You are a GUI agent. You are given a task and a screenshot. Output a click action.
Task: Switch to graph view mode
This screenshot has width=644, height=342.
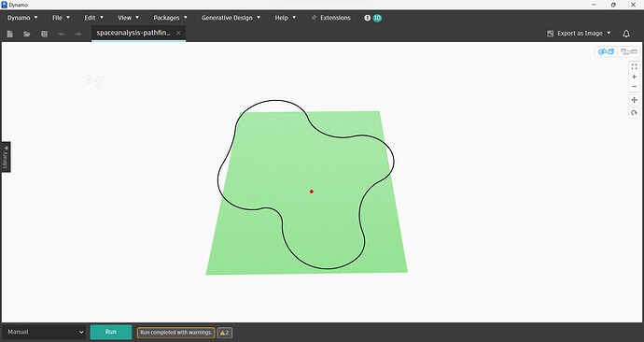tap(629, 51)
